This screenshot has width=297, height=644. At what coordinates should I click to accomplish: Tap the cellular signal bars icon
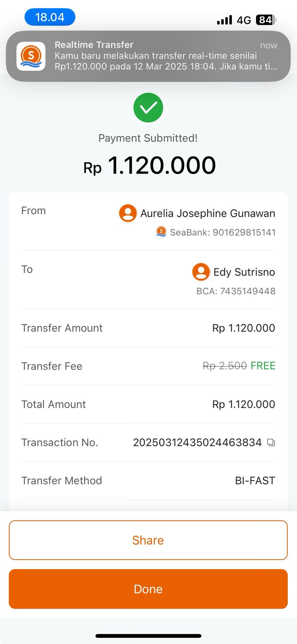224,20
